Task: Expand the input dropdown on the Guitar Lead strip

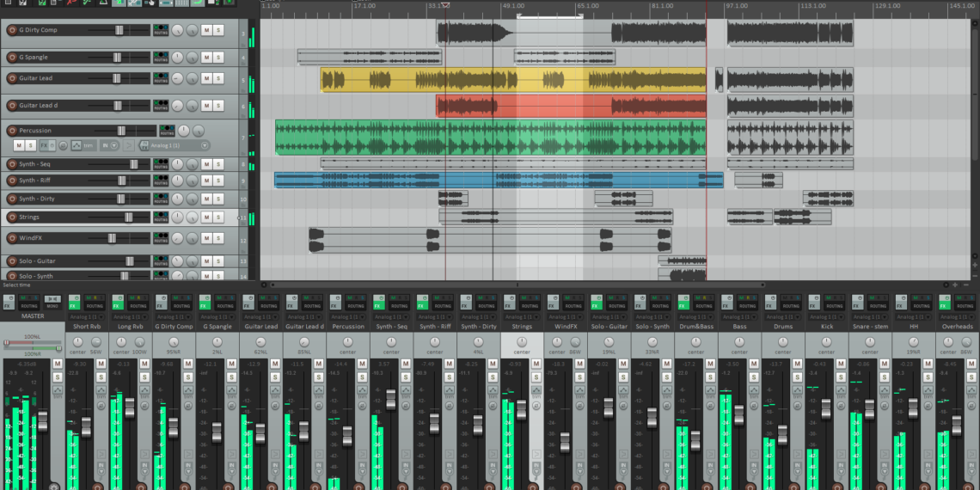Action: [x=260, y=316]
